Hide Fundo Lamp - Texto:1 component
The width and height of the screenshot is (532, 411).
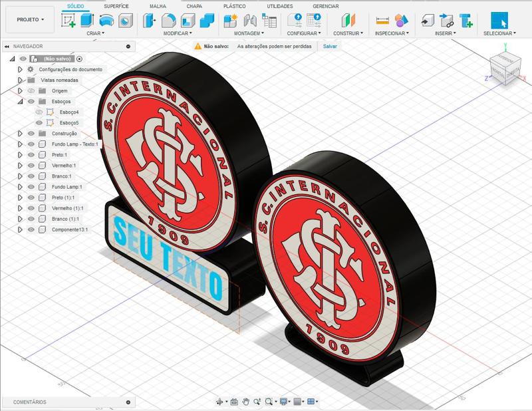[x=31, y=144]
